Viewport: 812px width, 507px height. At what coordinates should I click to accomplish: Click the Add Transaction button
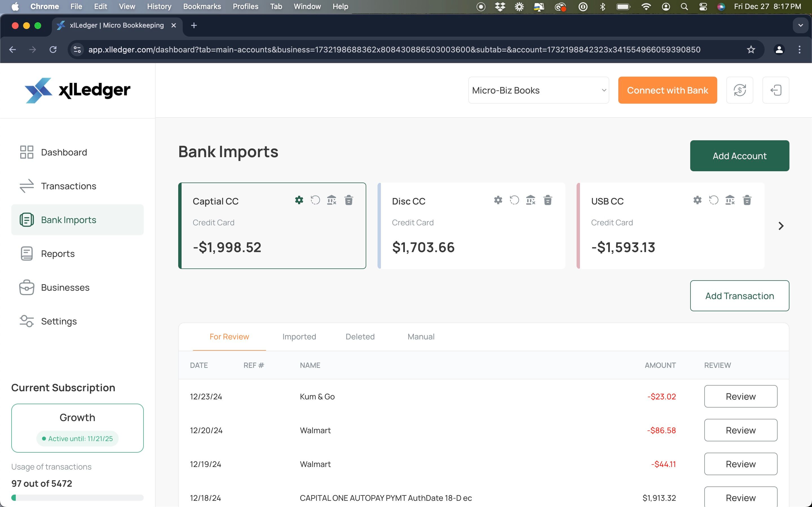click(740, 296)
